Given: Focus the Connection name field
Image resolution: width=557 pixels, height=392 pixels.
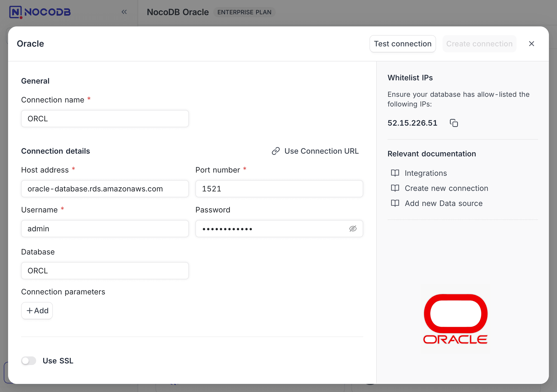Looking at the screenshot, I should tap(105, 119).
